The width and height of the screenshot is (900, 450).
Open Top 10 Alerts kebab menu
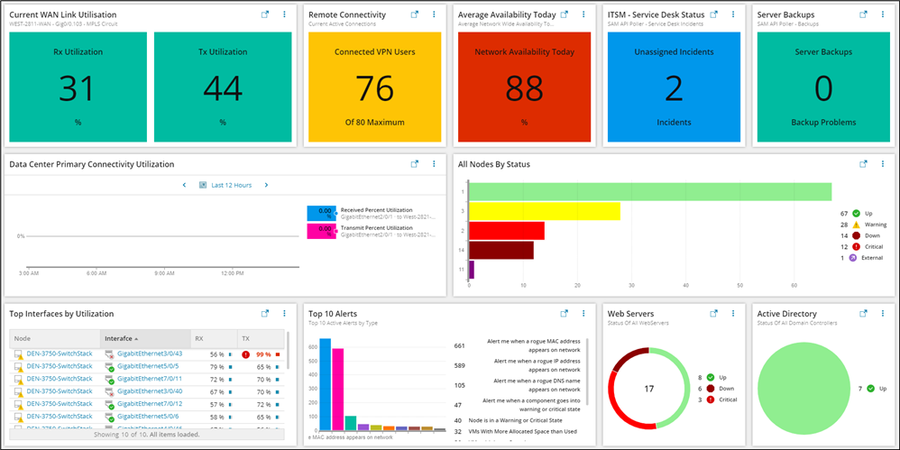584,313
